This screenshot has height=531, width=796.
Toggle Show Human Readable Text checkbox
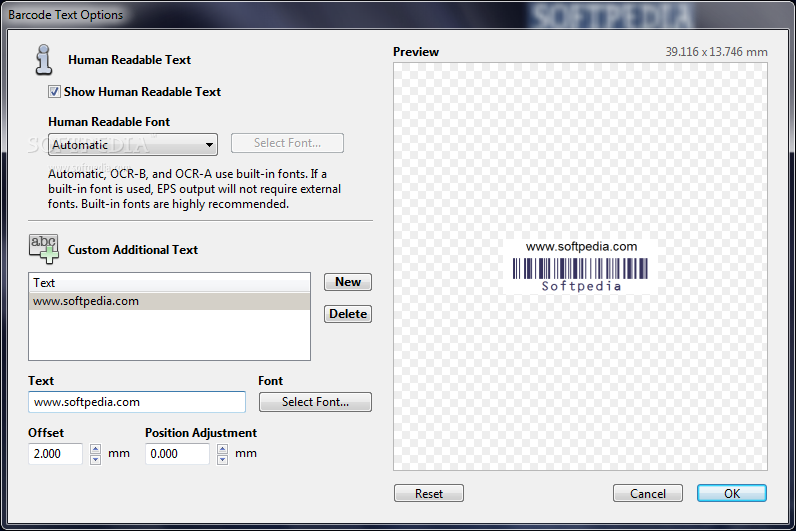point(54,92)
